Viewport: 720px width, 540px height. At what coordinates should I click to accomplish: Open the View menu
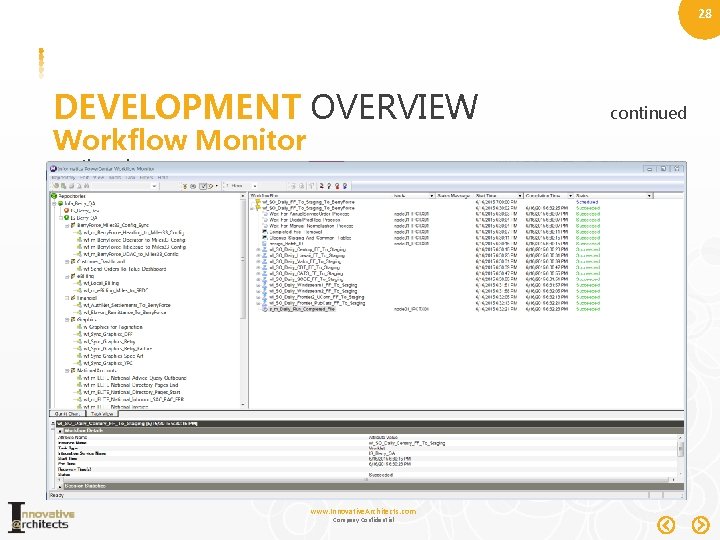pyautogui.click(x=99, y=177)
